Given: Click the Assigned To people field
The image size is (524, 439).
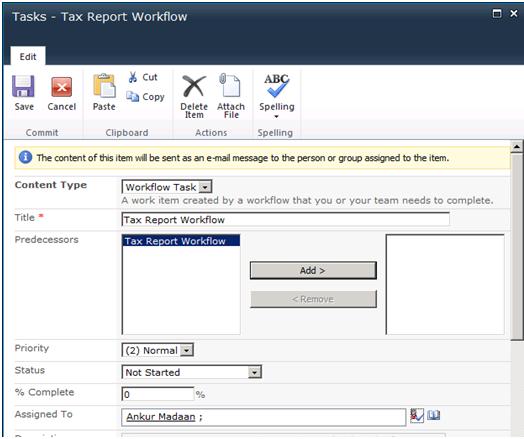Looking at the screenshot, I should click(264, 417).
